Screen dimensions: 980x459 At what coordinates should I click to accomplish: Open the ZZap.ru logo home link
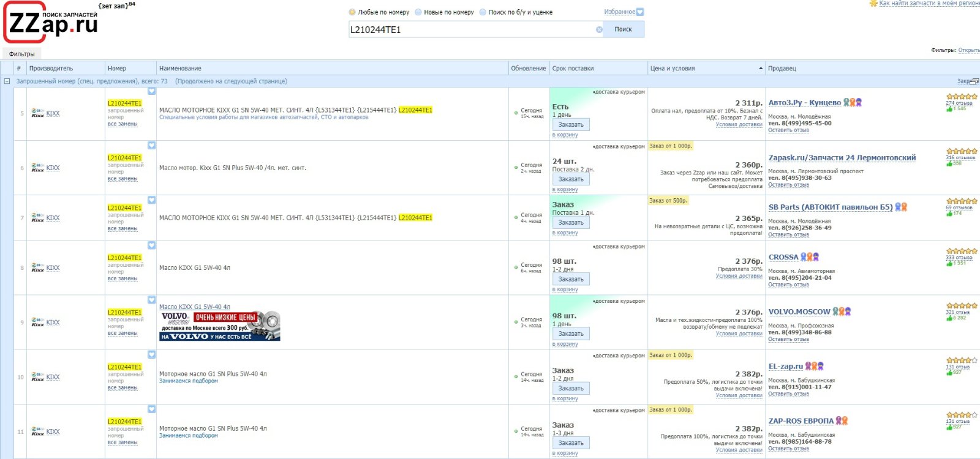pos(51,21)
